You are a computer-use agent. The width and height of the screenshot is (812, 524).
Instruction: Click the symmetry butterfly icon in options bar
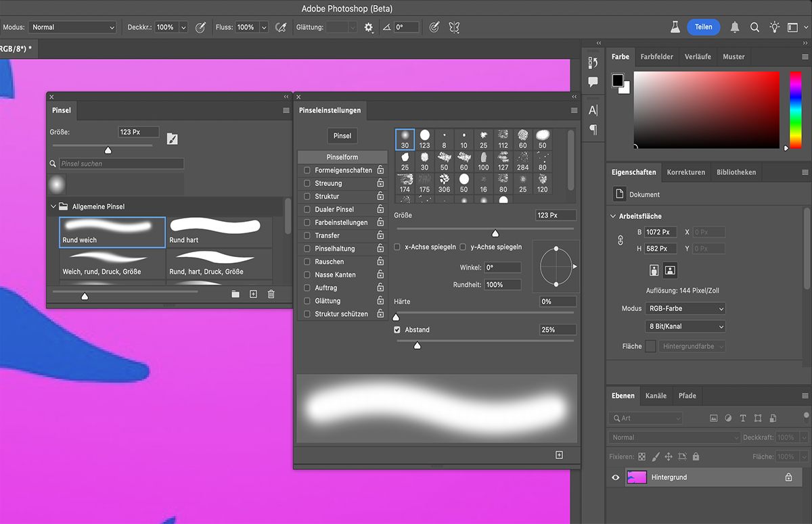pos(454,27)
